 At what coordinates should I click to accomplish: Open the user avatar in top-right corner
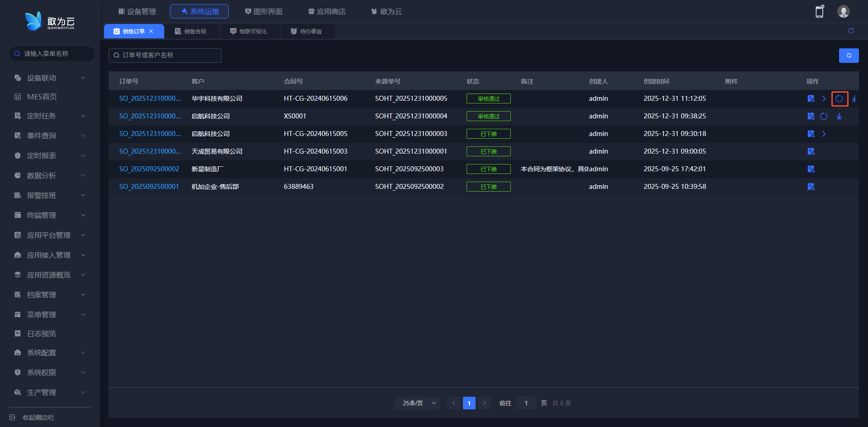coord(843,11)
